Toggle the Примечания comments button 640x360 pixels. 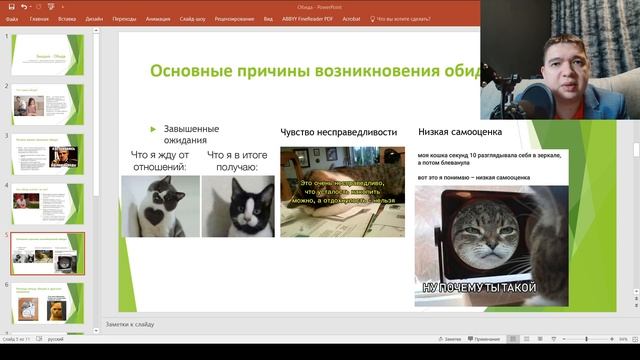(484, 339)
